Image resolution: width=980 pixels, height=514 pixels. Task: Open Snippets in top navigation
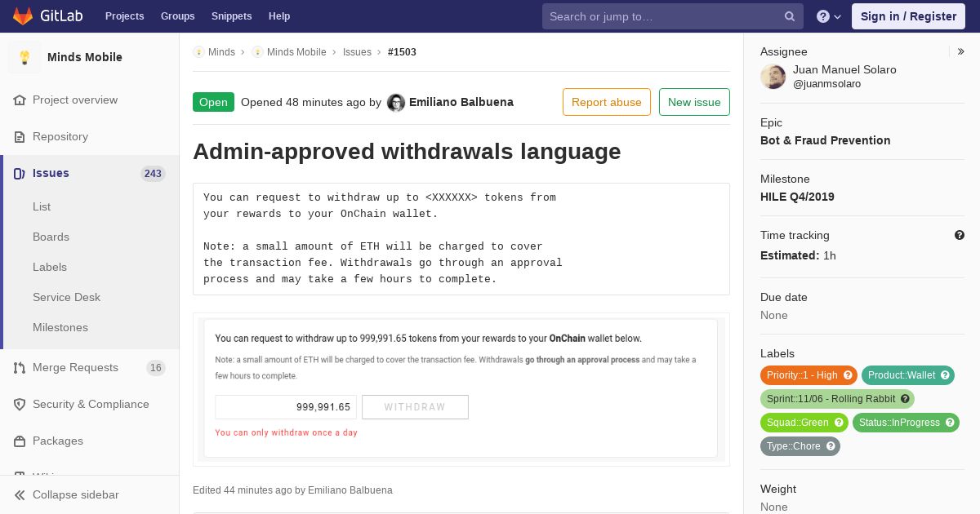coord(231,16)
